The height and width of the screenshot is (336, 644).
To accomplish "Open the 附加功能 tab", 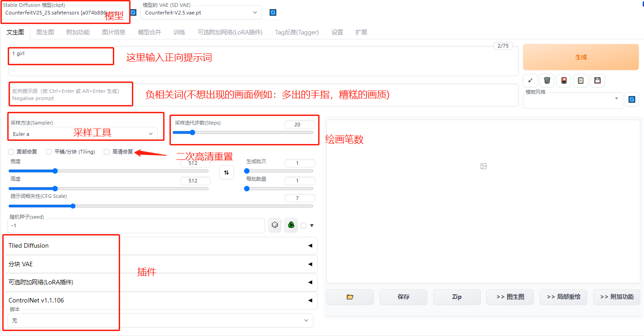I will [x=78, y=32].
